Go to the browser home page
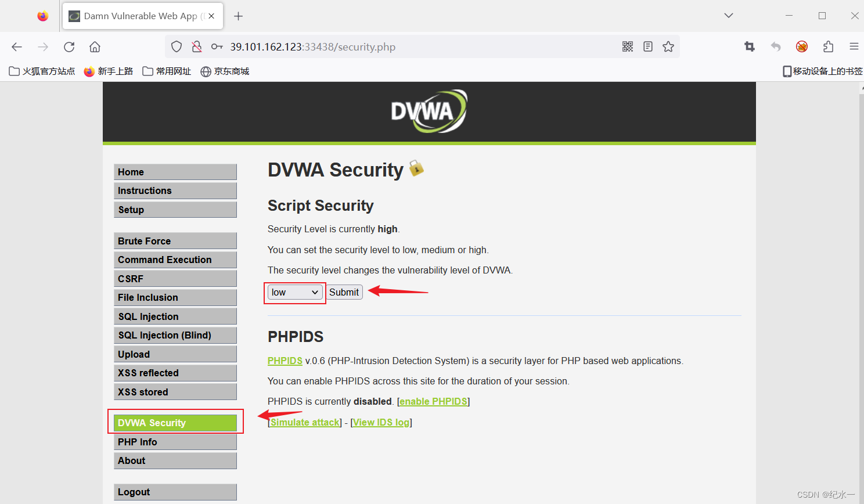Viewport: 864px width, 504px height. coord(95,47)
